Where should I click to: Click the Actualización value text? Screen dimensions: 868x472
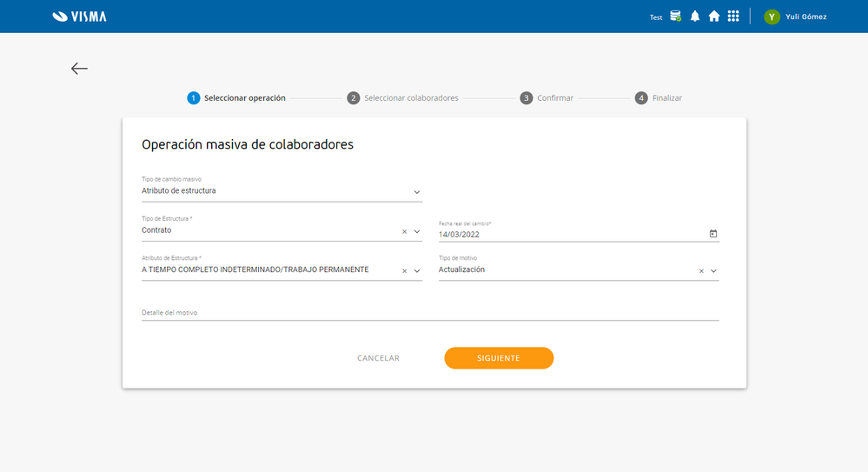(x=461, y=269)
